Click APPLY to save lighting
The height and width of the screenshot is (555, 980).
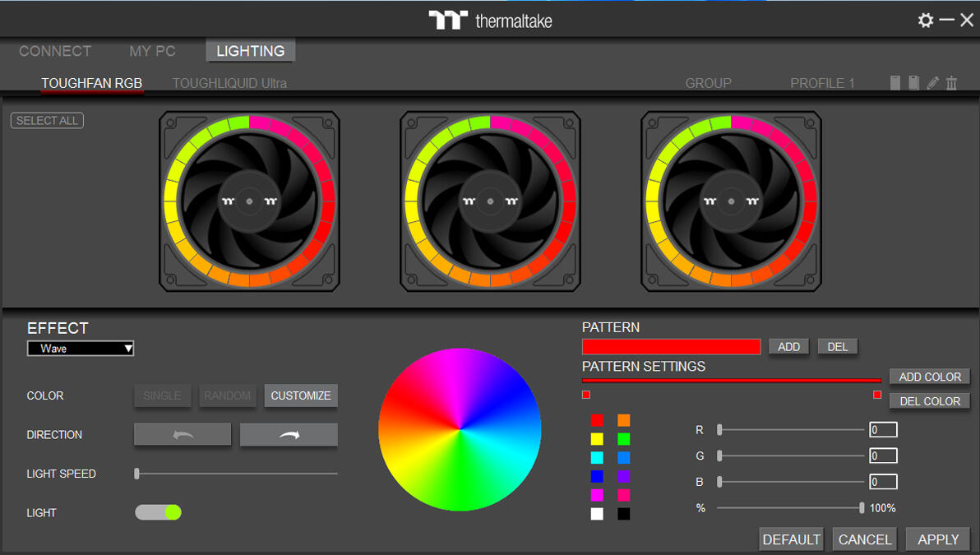click(x=938, y=539)
